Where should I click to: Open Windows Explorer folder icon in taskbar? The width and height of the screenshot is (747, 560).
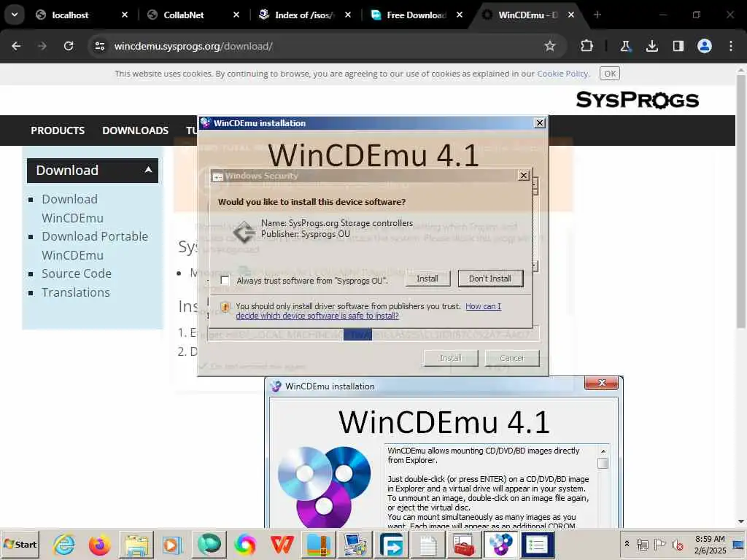[x=136, y=545]
